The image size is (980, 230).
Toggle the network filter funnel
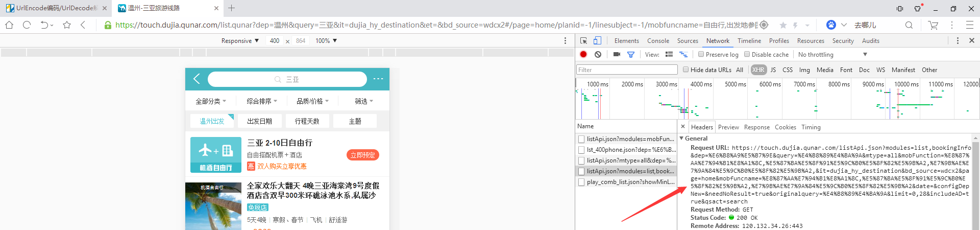point(631,55)
